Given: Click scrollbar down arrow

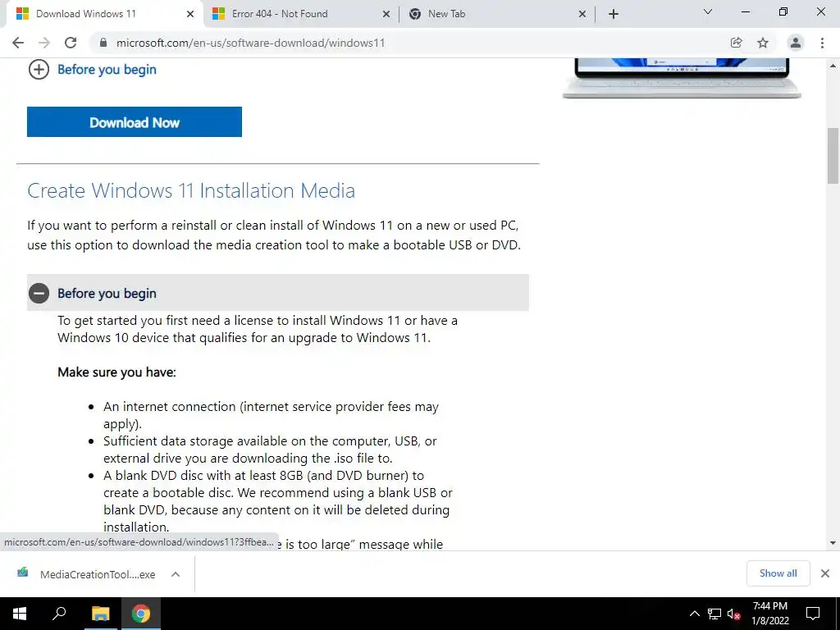Looking at the screenshot, I should coord(833,543).
